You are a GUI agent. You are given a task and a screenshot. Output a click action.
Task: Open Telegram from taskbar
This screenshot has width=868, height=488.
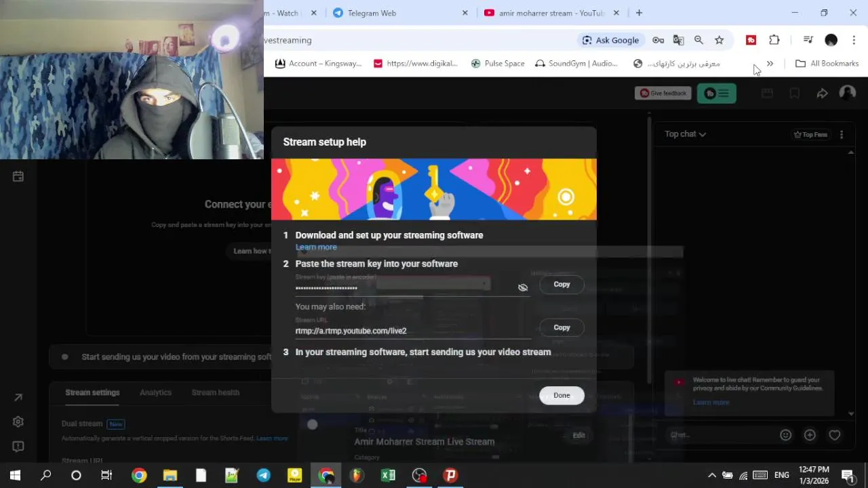[263, 475]
